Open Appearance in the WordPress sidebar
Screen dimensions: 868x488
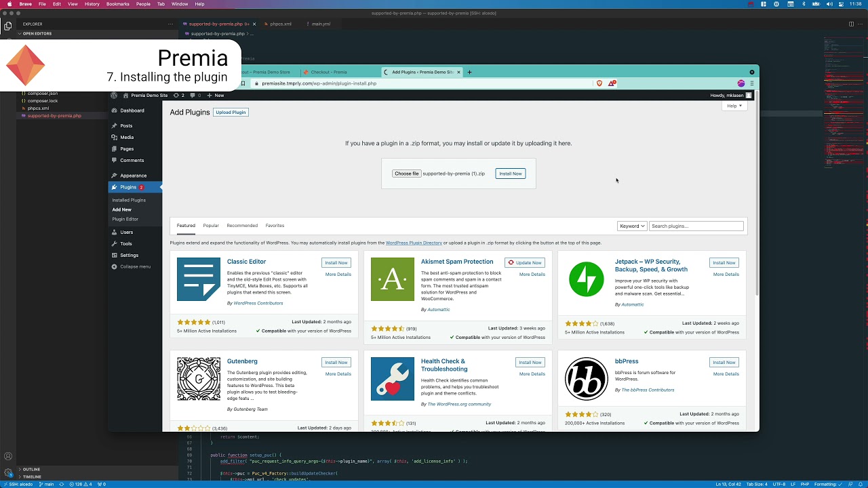[134, 176]
